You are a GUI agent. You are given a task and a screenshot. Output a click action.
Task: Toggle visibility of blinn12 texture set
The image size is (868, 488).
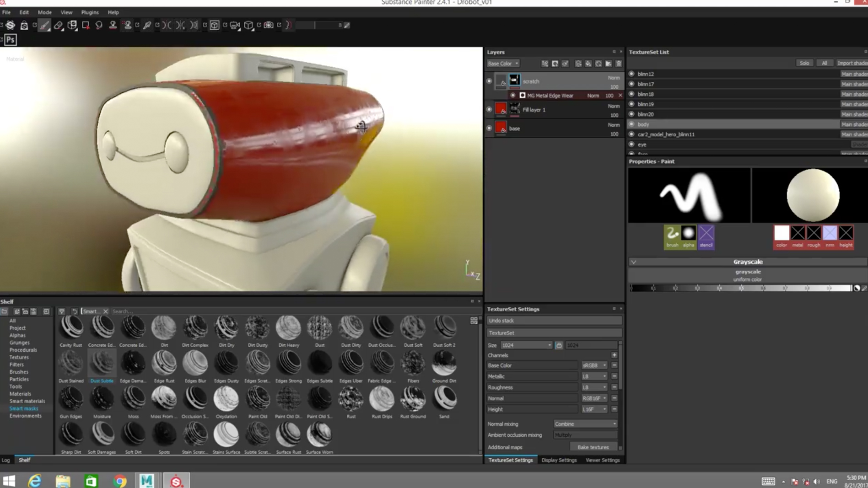[x=631, y=74]
